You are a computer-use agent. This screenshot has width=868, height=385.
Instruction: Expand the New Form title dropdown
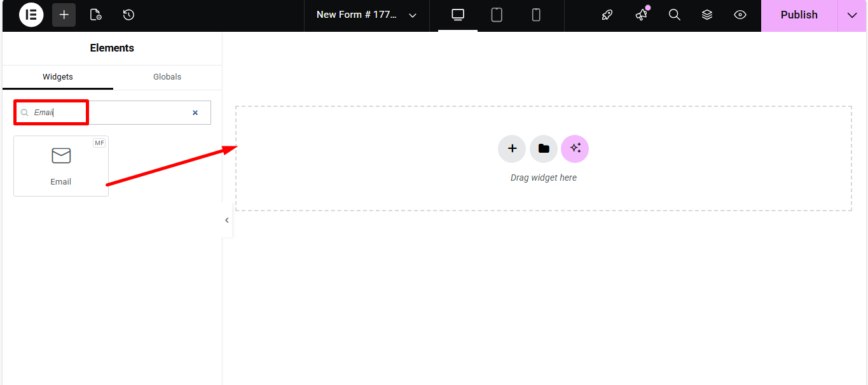[x=412, y=15]
